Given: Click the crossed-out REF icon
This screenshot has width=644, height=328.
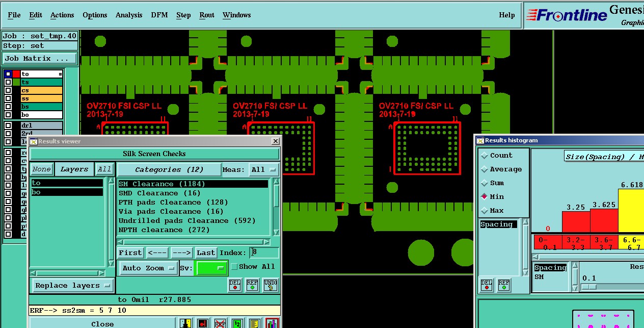Looking at the screenshot, I should click(220, 323).
